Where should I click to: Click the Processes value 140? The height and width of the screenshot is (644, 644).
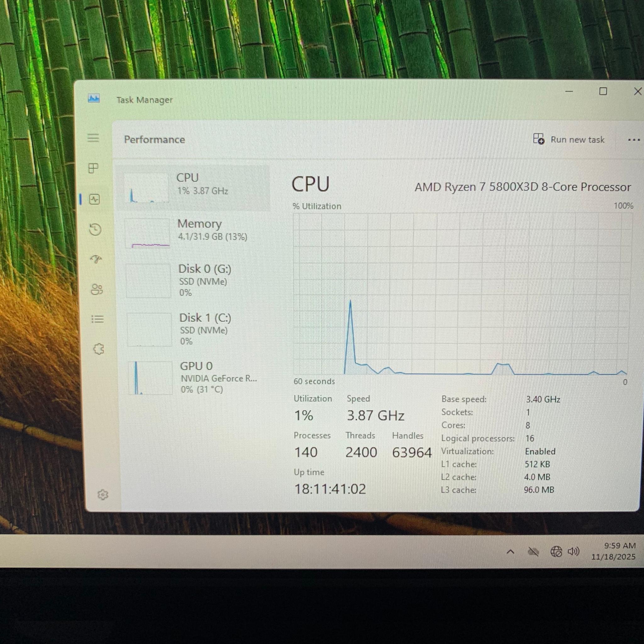click(x=306, y=452)
